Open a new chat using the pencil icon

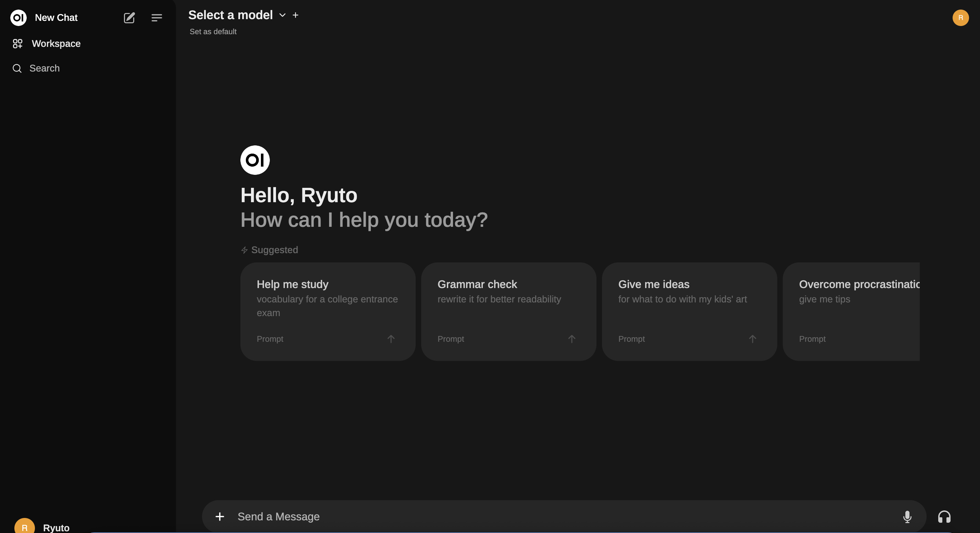(x=129, y=17)
